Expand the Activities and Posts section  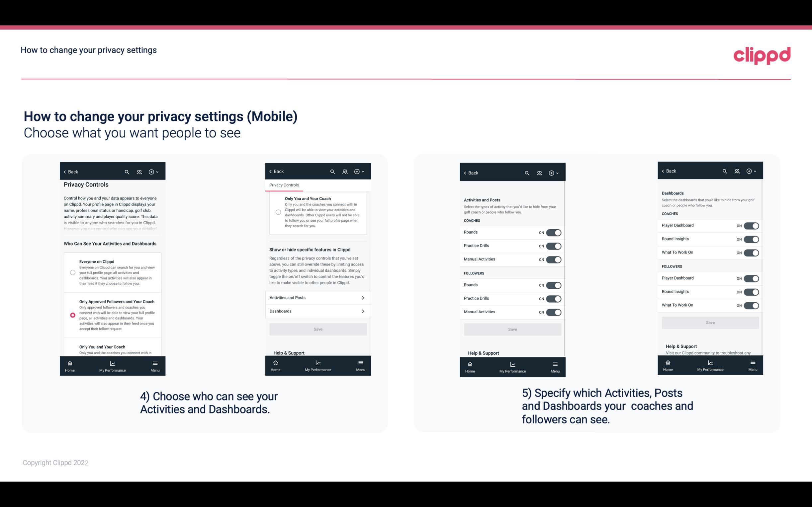(x=317, y=297)
